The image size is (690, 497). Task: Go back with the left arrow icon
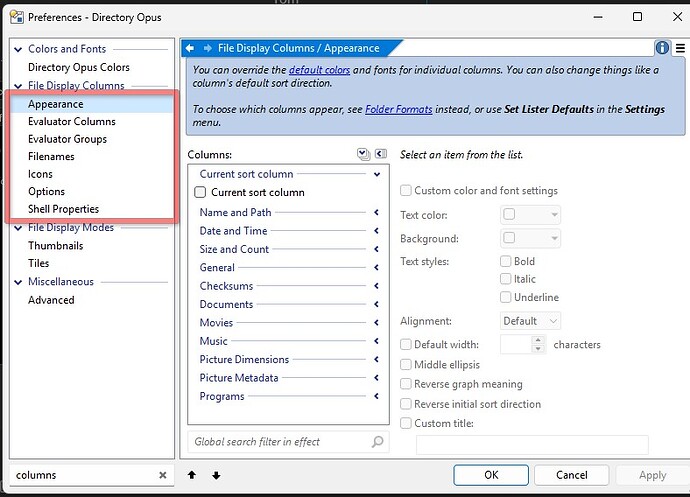pos(190,48)
